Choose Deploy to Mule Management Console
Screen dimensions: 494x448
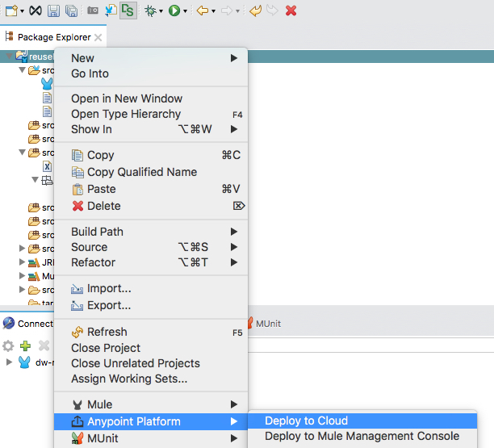tap(362, 436)
